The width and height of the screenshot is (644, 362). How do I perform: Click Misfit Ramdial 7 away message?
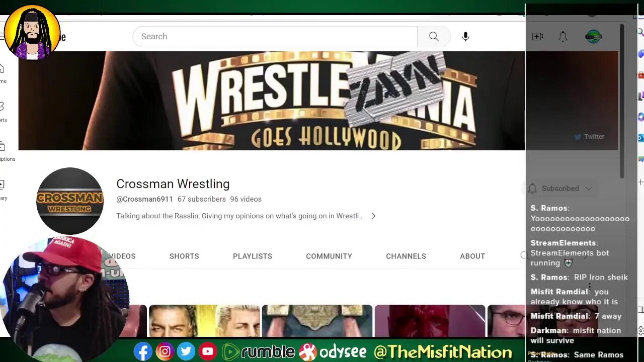point(576,316)
